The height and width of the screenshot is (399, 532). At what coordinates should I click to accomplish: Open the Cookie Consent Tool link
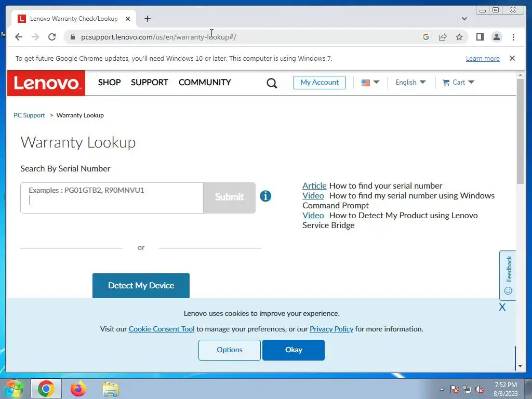coord(162,329)
